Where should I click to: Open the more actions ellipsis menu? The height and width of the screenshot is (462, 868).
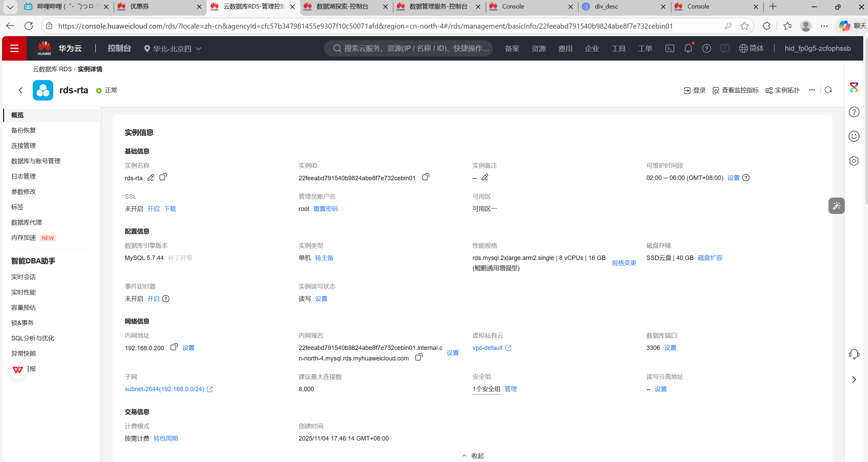812,90
